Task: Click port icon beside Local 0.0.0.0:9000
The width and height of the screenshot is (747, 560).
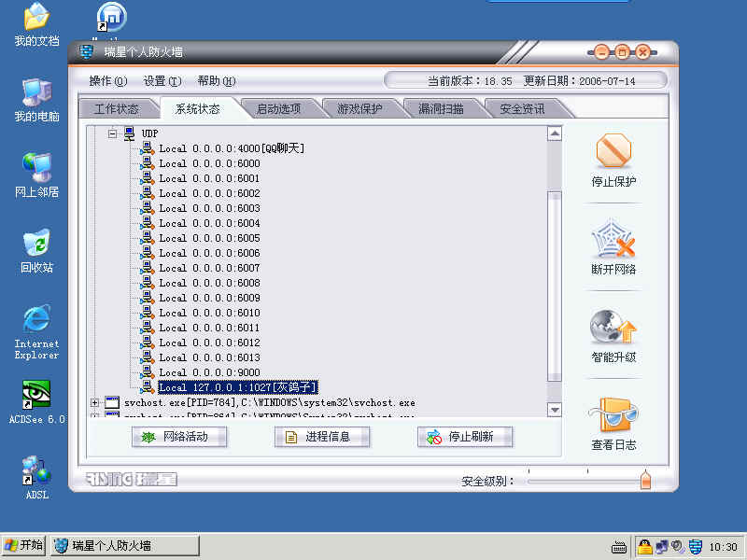Action: 148,372
